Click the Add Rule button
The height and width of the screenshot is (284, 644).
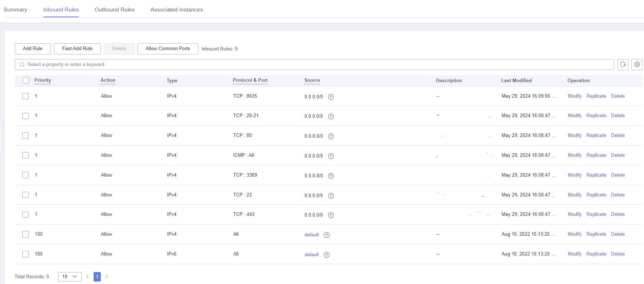pos(33,49)
